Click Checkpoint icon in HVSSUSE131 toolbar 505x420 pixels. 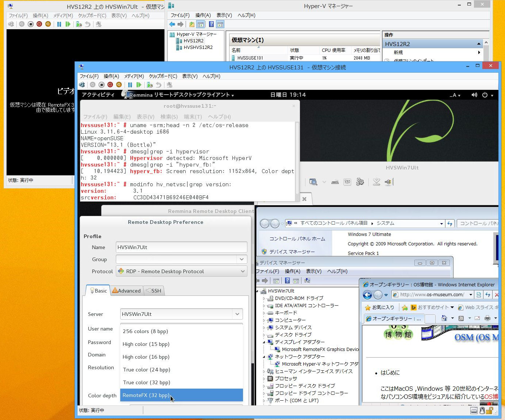coord(150,85)
